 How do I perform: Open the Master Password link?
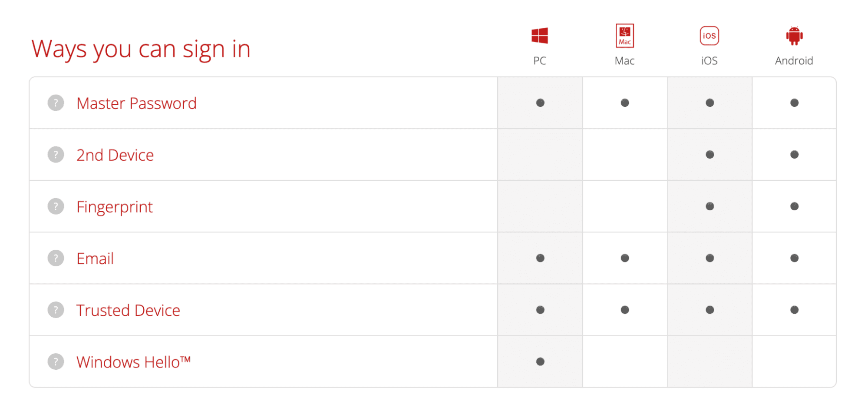136,103
